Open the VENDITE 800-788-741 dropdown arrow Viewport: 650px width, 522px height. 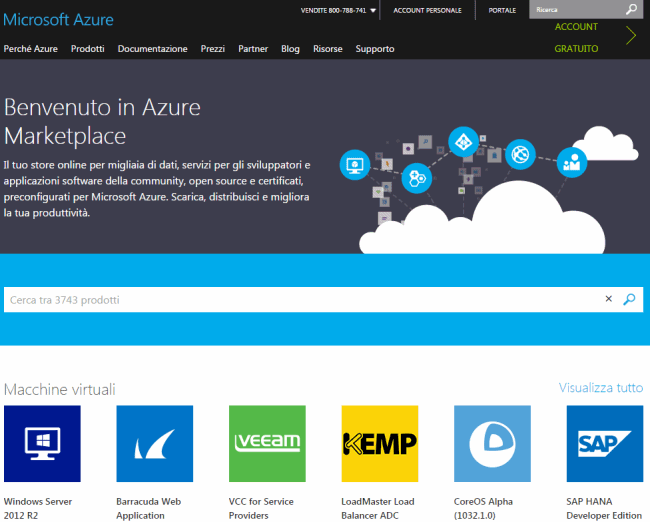[373, 11]
